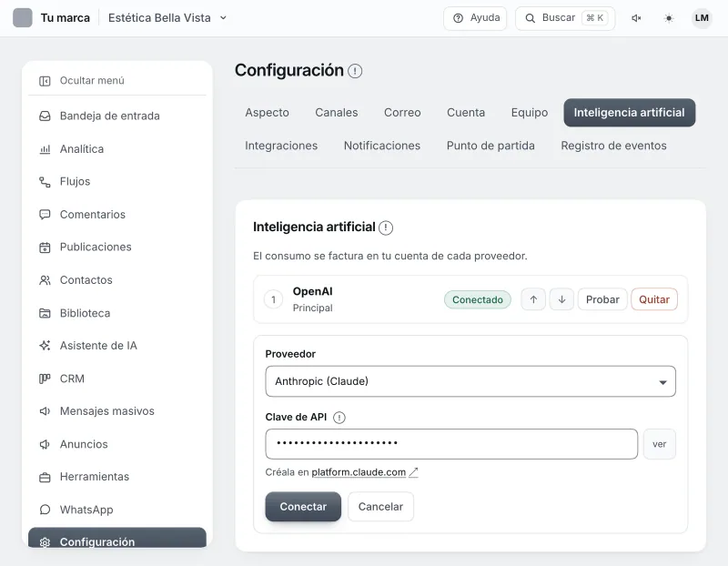Open the Buscar search box
Image resolution: width=728 pixels, height=566 pixels.
565,18
